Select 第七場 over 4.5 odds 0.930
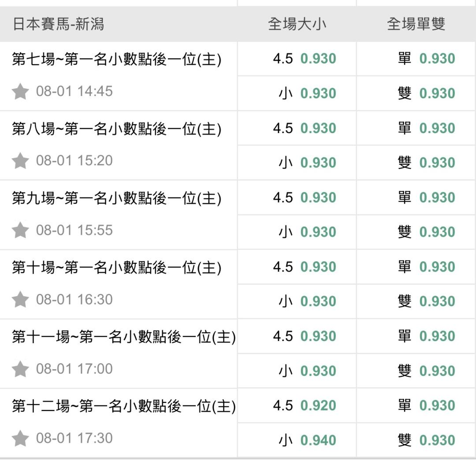Viewport: 476px width, 460px height. [297, 59]
